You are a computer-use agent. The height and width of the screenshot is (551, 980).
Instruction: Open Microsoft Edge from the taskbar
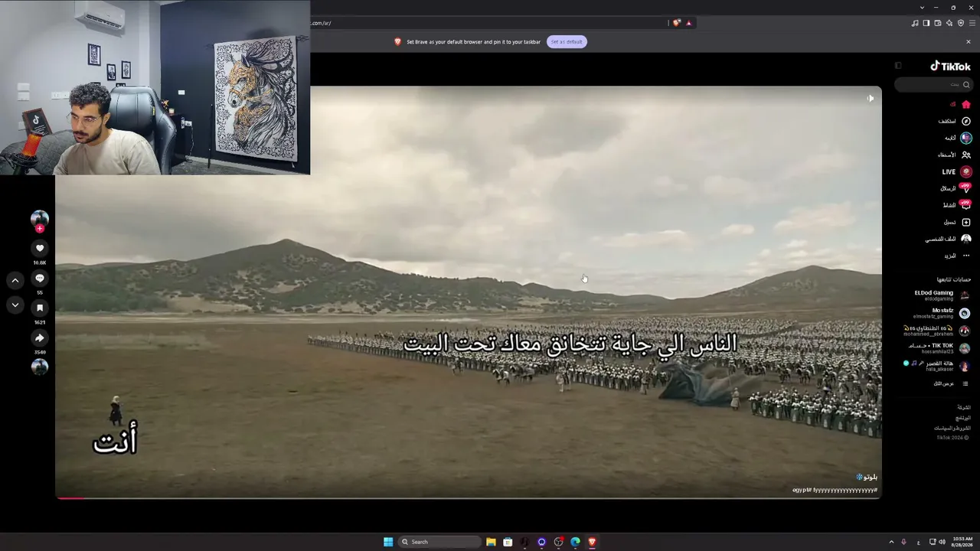point(575,542)
